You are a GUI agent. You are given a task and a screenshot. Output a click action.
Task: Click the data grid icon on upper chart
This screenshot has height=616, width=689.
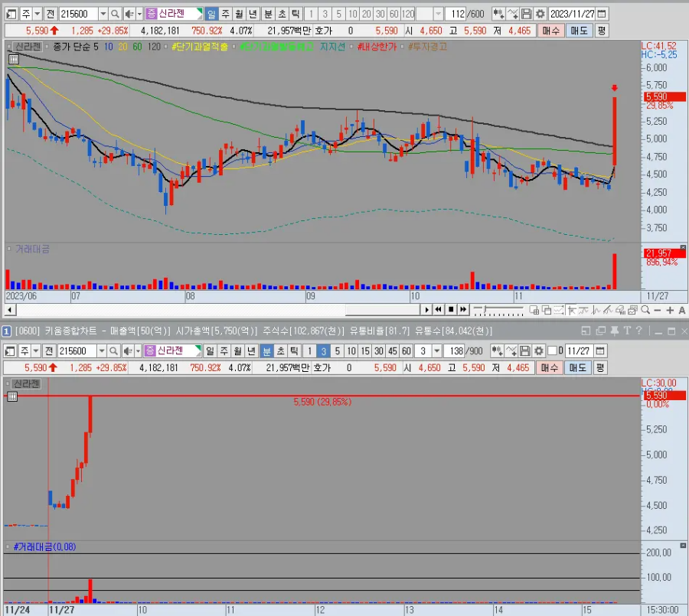[14, 59]
